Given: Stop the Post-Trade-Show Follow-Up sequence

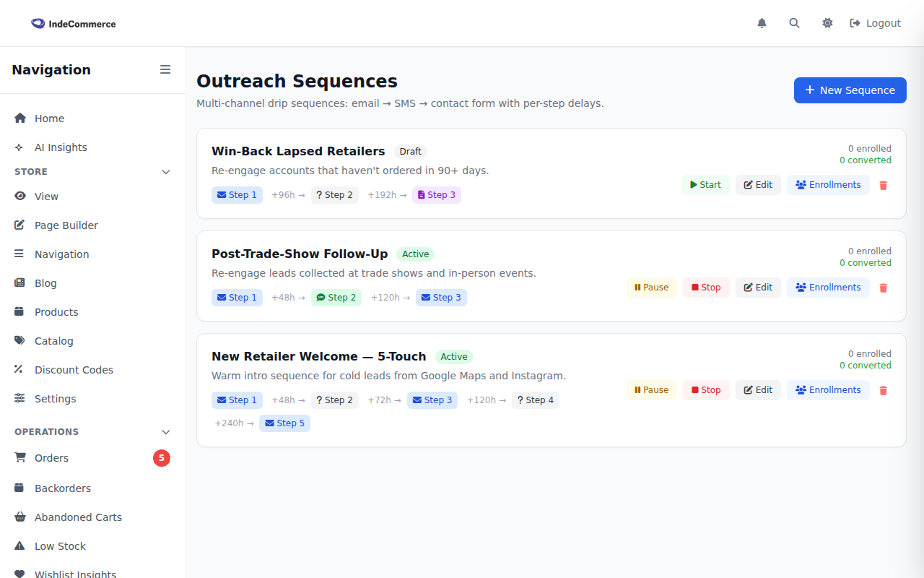Looking at the screenshot, I should pyautogui.click(x=706, y=288).
